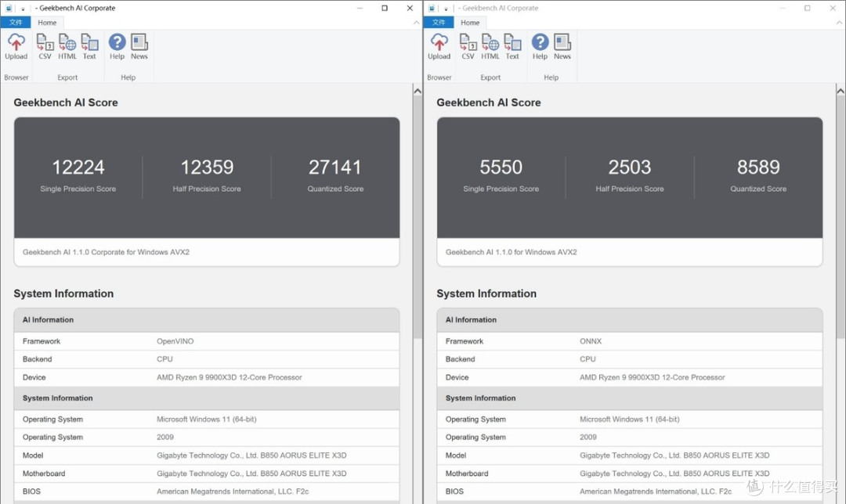Export CSV from the right window
Screen dimensions: 846x504
pyautogui.click(x=468, y=46)
